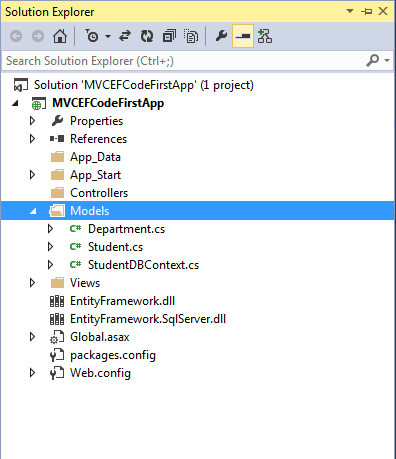
Task: Select the MVCEFCodeFirstApp project label
Action: [108, 103]
